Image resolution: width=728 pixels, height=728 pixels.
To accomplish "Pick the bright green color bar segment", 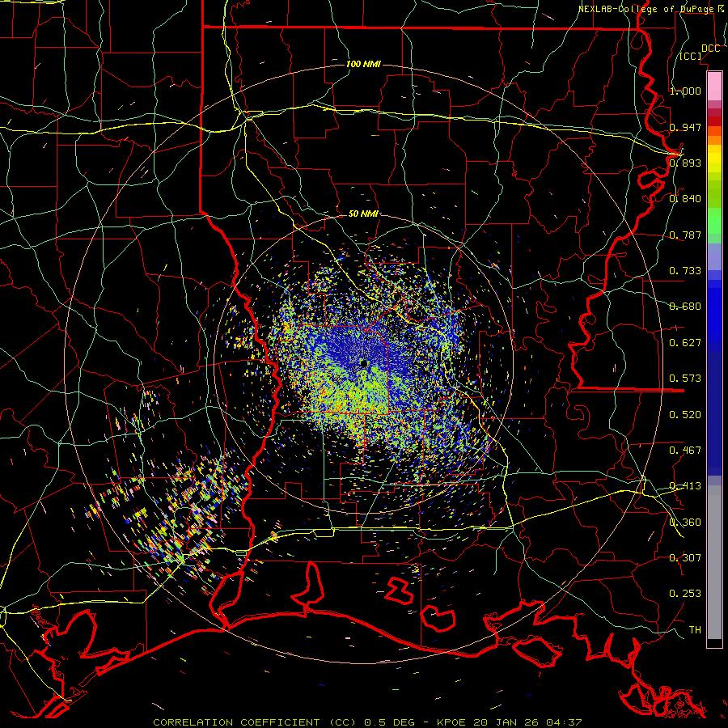I will (714, 221).
